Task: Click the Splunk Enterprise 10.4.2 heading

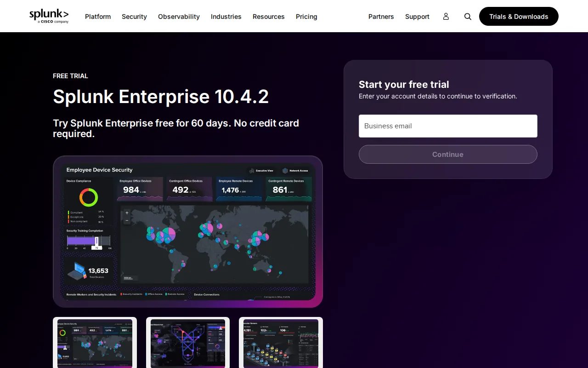Action: pyautogui.click(x=161, y=97)
